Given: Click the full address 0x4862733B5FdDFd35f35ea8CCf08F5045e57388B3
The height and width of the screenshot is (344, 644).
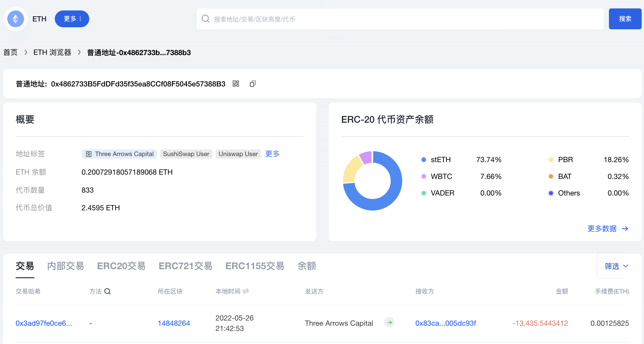Looking at the screenshot, I should click(x=138, y=84).
